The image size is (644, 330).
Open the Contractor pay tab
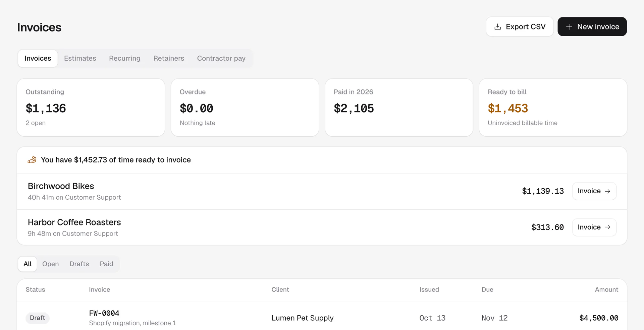point(221,59)
